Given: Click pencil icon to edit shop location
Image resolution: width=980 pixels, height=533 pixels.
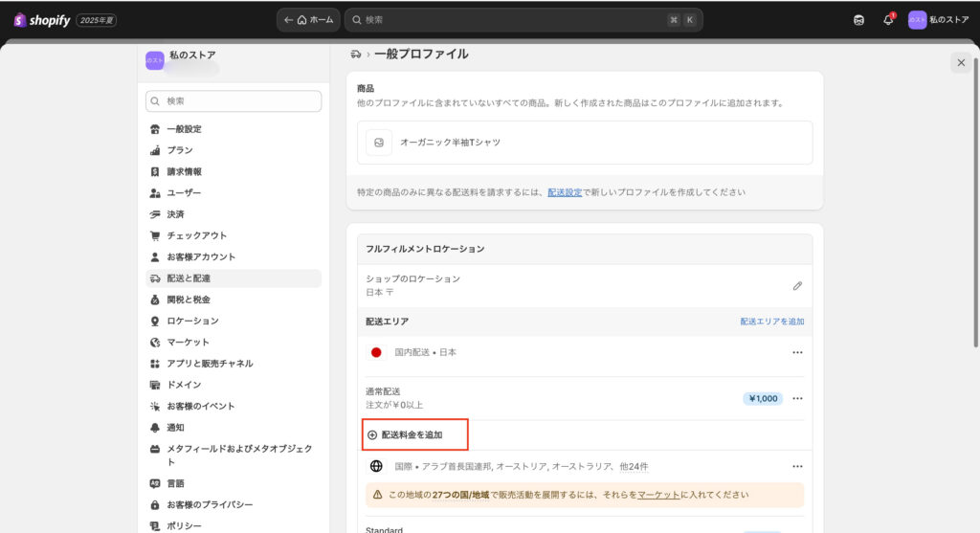Looking at the screenshot, I should click(x=797, y=285).
